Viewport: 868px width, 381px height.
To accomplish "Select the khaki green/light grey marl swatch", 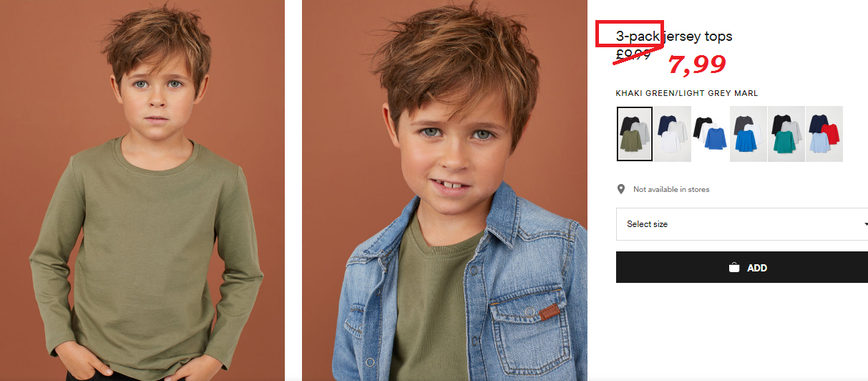I will [x=634, y=134].
